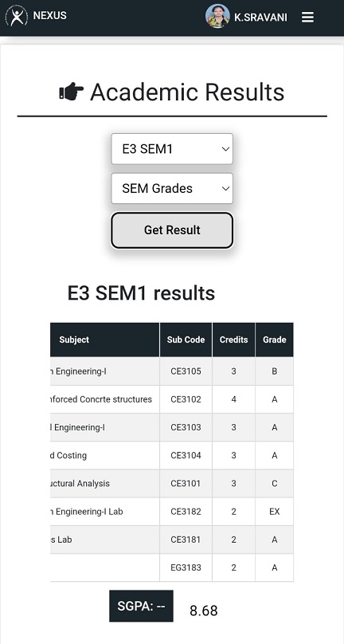
Task: Click the Credits column header
Action: click(233, 340)
